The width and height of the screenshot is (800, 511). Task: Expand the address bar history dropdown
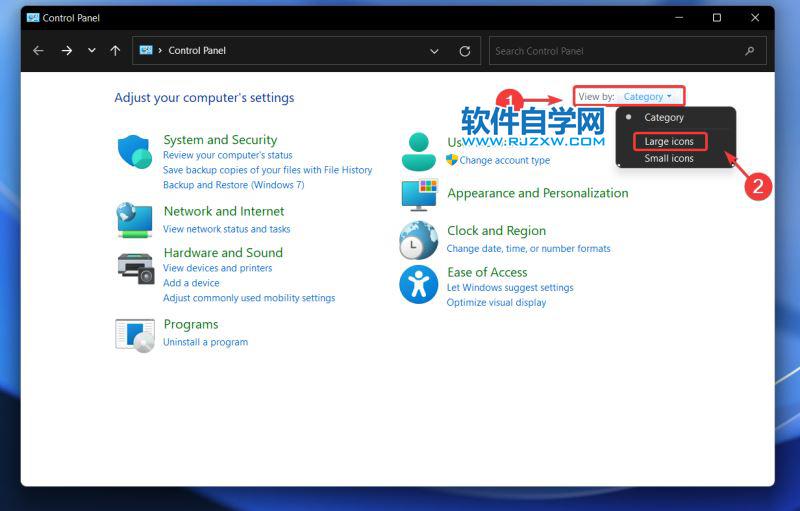(434, 51)
